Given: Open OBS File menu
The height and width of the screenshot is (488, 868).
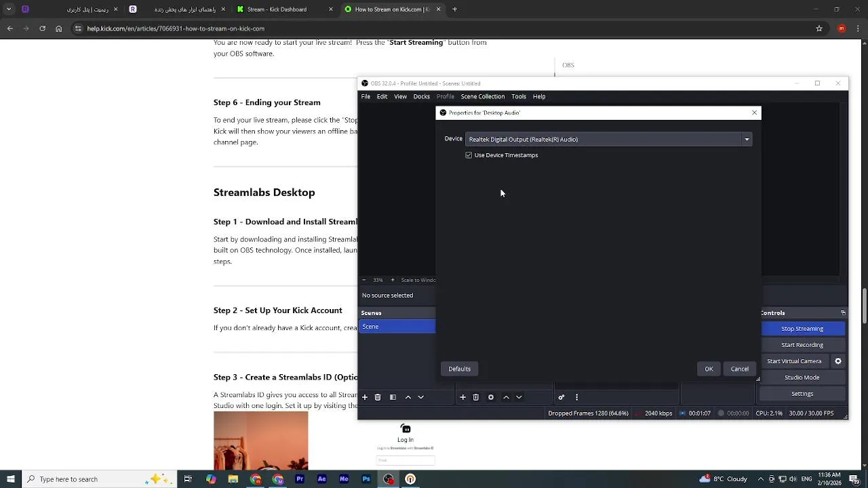Looking at the screenshot, I should click(x=366, y=96).
